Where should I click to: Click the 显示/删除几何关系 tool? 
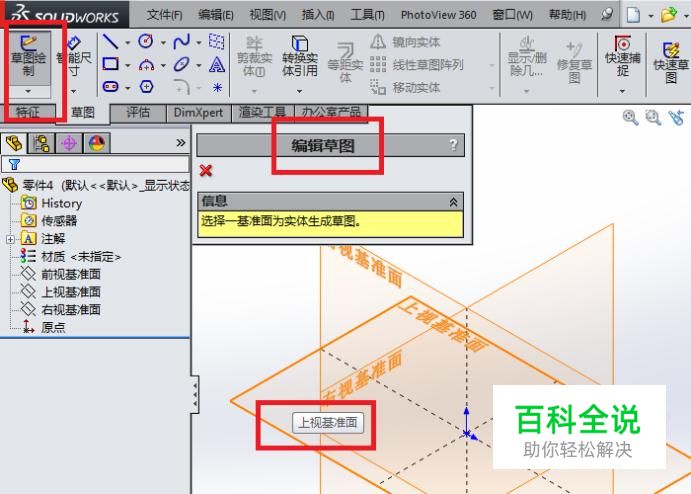527,57
